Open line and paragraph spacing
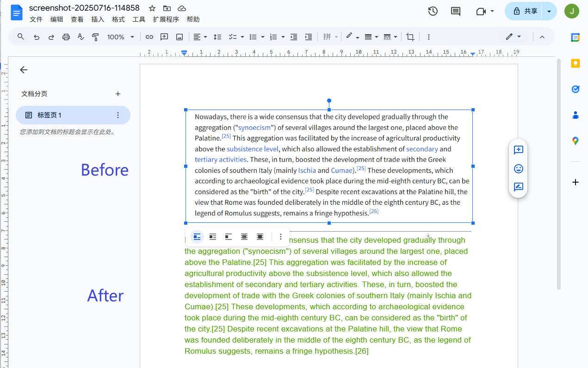Image resolution: width=588 pixels, height=368 pixels. pyautogui.click(x=217, y=37)
